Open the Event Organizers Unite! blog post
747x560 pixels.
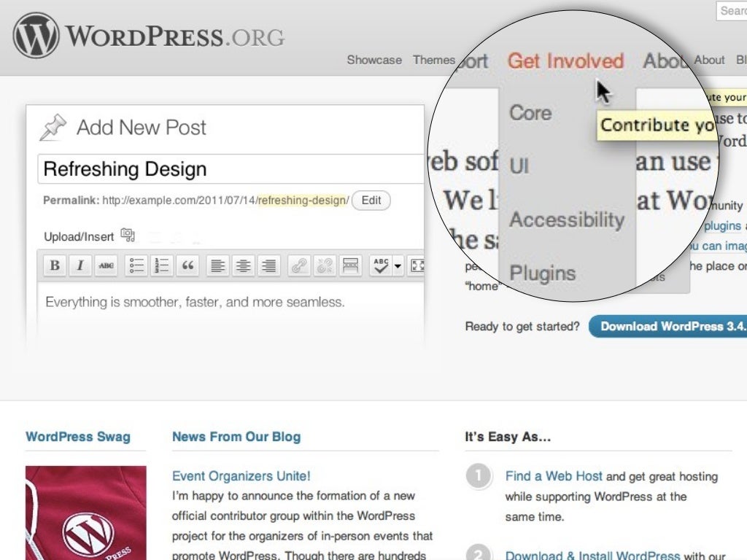(x=241, y=475)
